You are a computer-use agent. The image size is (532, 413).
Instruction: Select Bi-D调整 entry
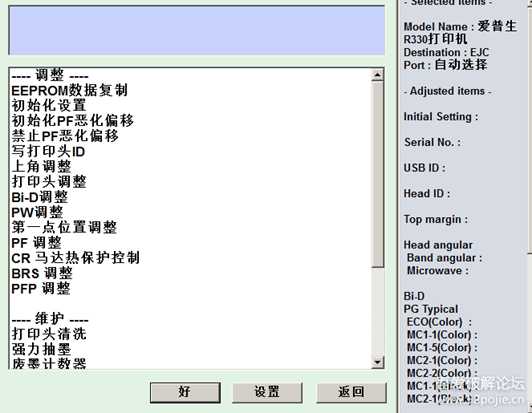tap(40, 197)
